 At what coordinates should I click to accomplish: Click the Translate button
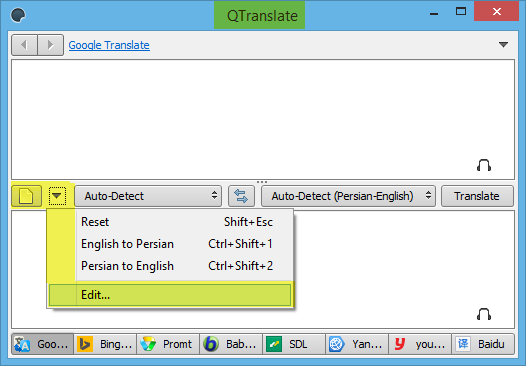pyautogui.click(x=477, y=196)
